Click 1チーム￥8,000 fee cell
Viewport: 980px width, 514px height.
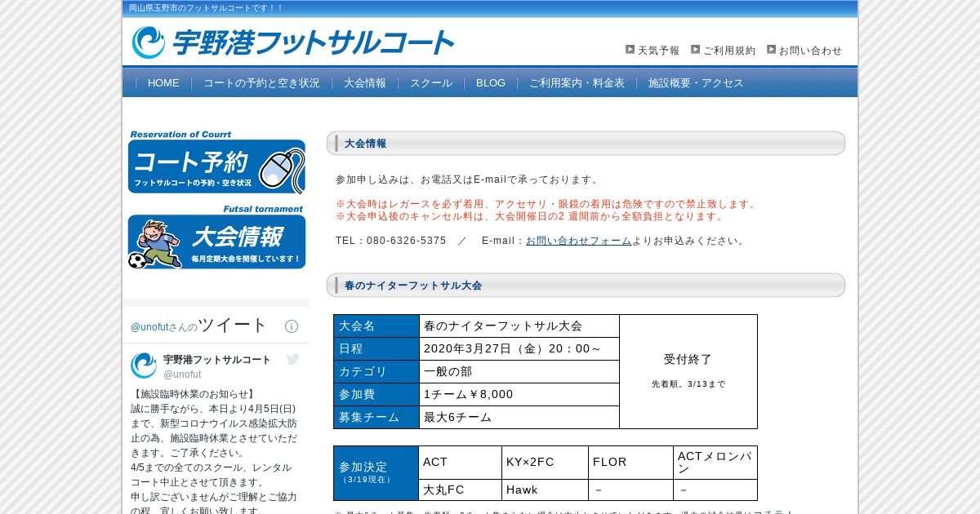[x=519, y=394]
